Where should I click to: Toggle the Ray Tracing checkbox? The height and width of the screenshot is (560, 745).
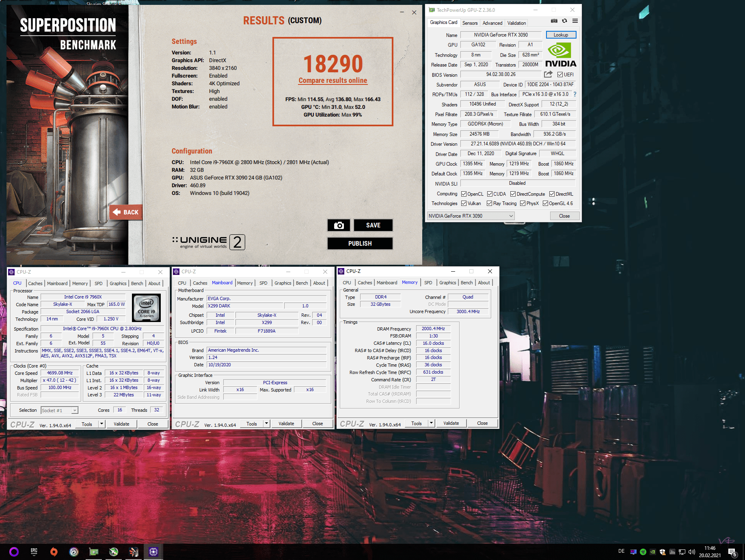(489, 203)
